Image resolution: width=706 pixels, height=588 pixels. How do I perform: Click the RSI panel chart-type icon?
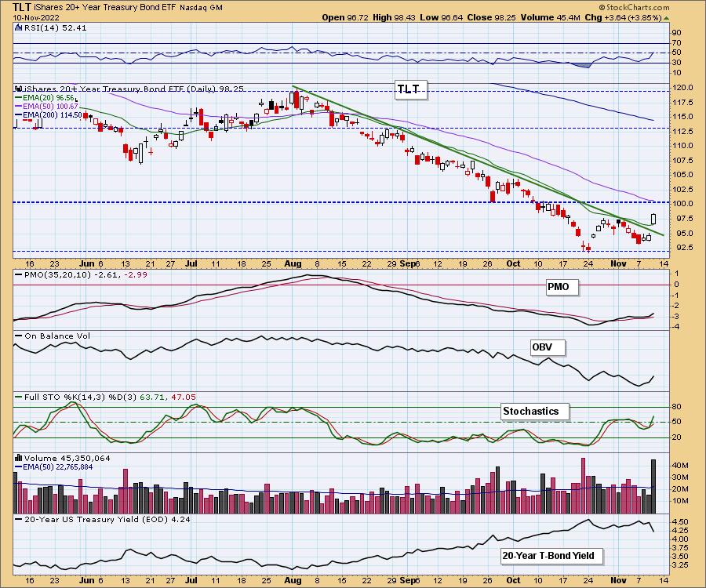tap(19, 28)
